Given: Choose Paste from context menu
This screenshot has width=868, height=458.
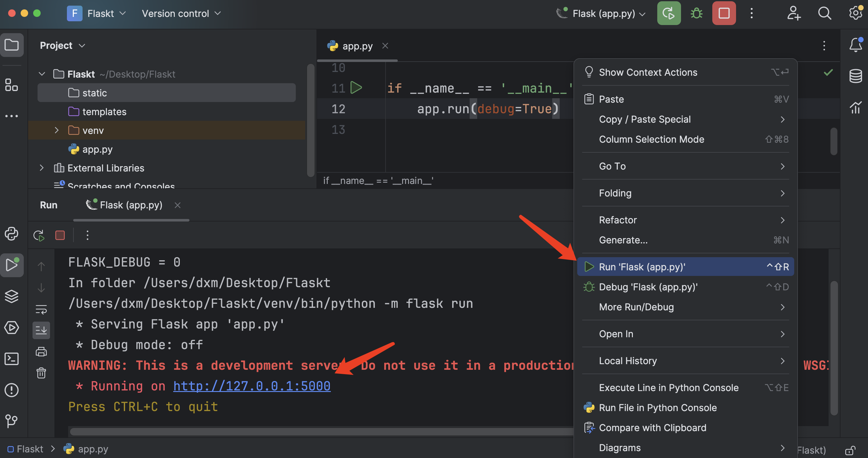Looking at the screenshot, I should (x=685, y=99).
